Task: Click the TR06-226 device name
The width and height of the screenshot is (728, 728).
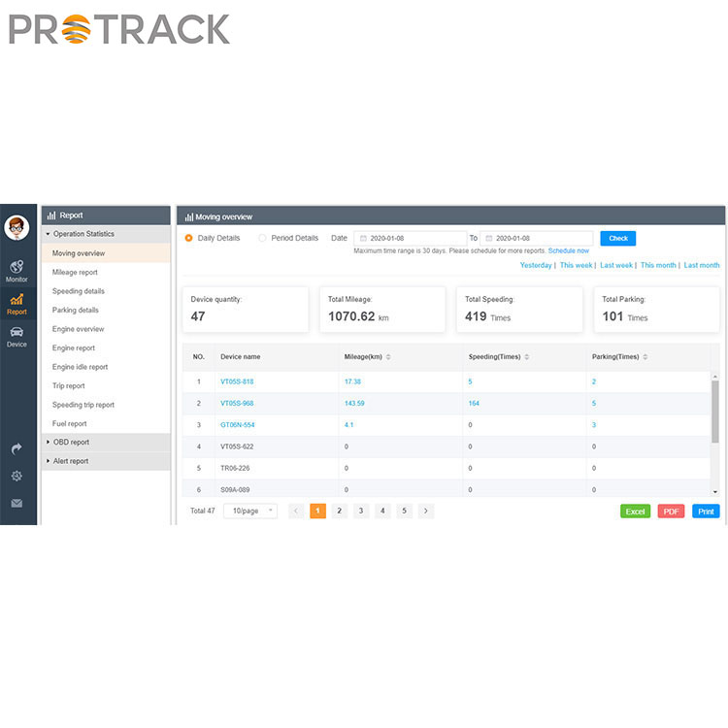Action: pos(235,468)
